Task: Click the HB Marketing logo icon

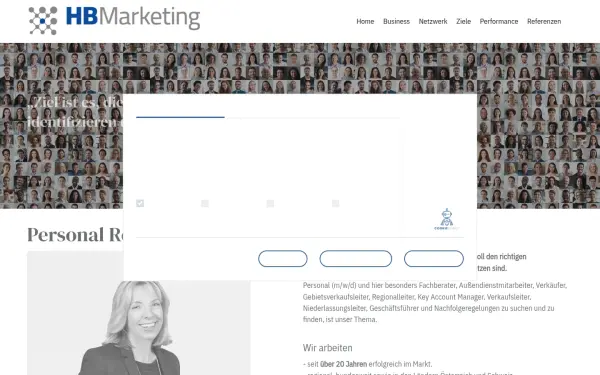Action: click(43, 21)
